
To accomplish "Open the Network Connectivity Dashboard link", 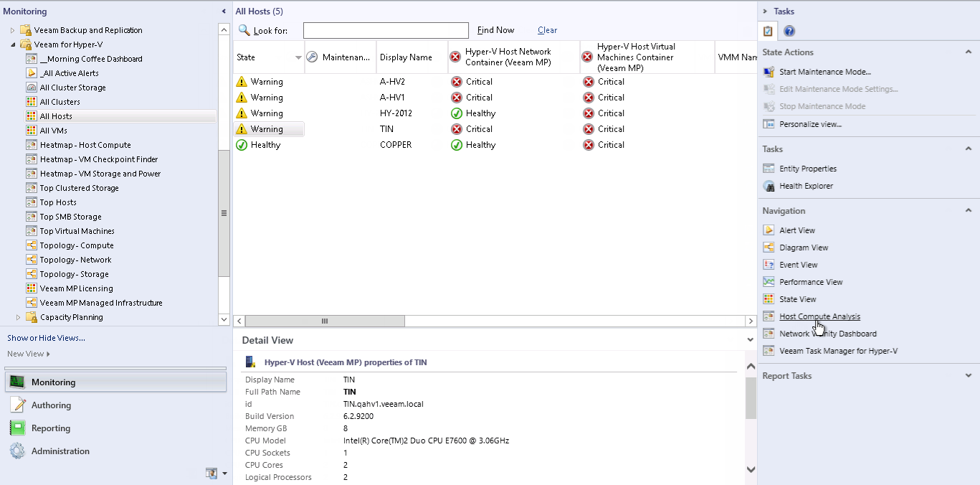I will (828, 334).
